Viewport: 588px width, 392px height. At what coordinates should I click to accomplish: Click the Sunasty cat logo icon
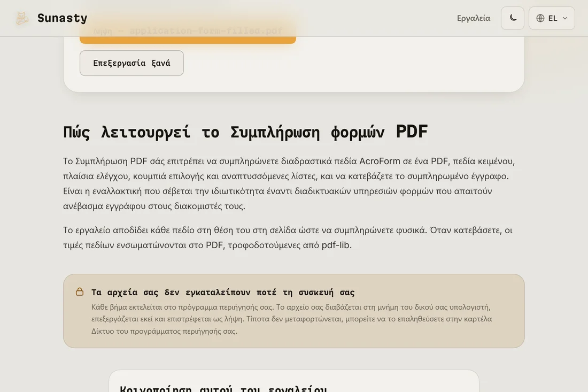tap(22, 18)
